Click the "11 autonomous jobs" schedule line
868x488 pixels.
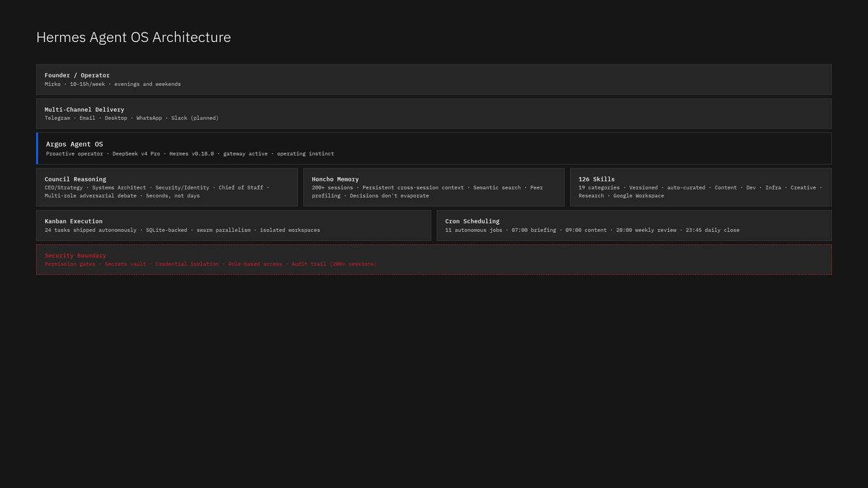point(592,230)
